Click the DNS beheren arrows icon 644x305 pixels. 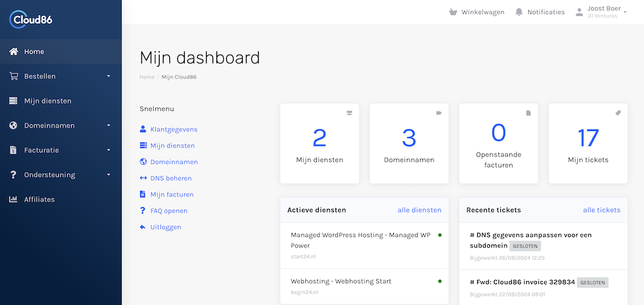(x=143, y=178)
